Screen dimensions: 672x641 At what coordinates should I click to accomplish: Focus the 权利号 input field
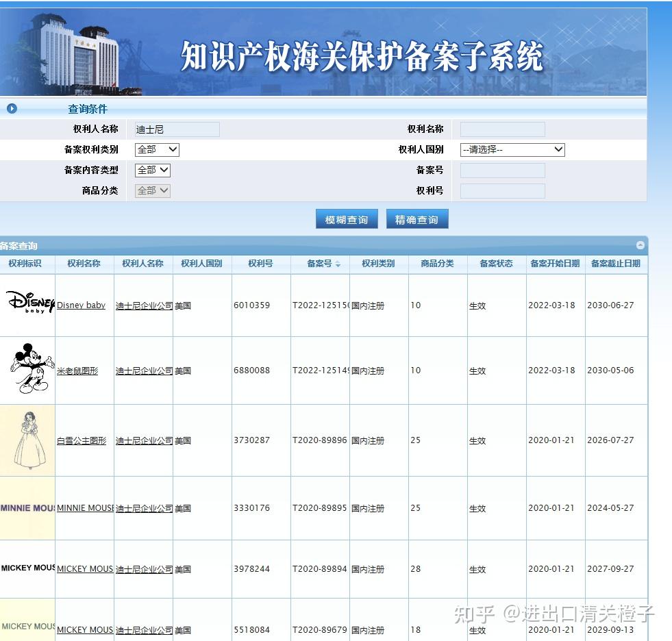tap(502, 191)
